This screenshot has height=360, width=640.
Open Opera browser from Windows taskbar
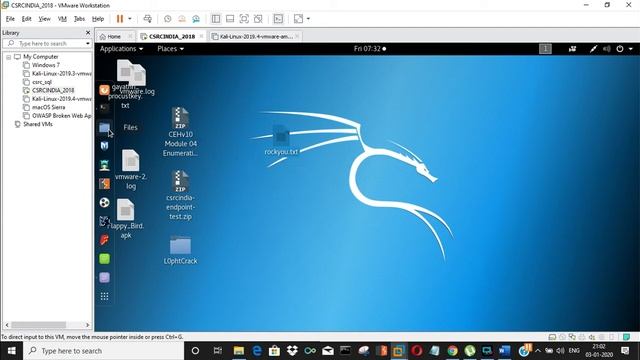pyautogui.click(x=416, y=351)
